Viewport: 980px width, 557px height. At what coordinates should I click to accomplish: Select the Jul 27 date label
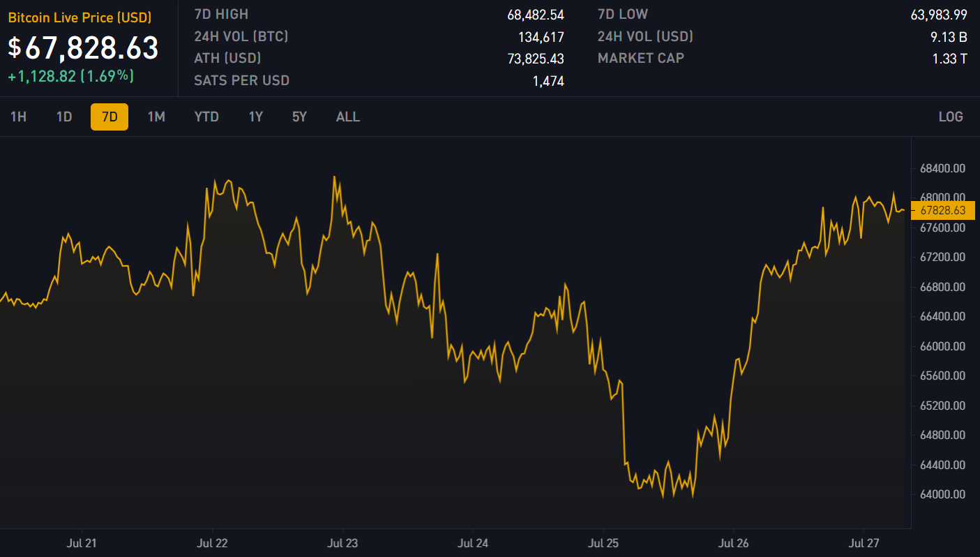pyautogui.click(x=863, y=542)
